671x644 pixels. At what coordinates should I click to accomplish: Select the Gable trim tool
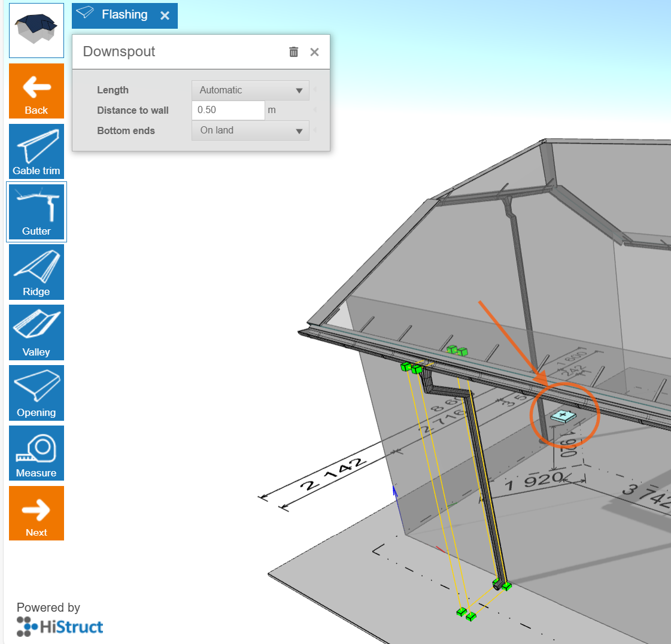(37, 151)
